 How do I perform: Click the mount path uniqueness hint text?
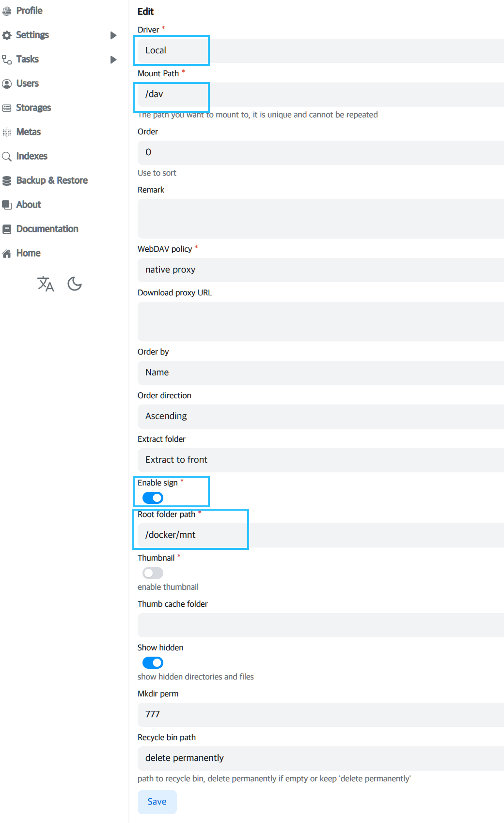(258, 115)
